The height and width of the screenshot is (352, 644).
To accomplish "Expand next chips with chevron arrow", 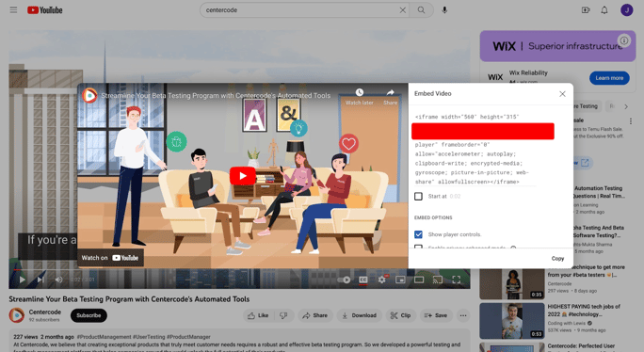I will coord(626,106).
